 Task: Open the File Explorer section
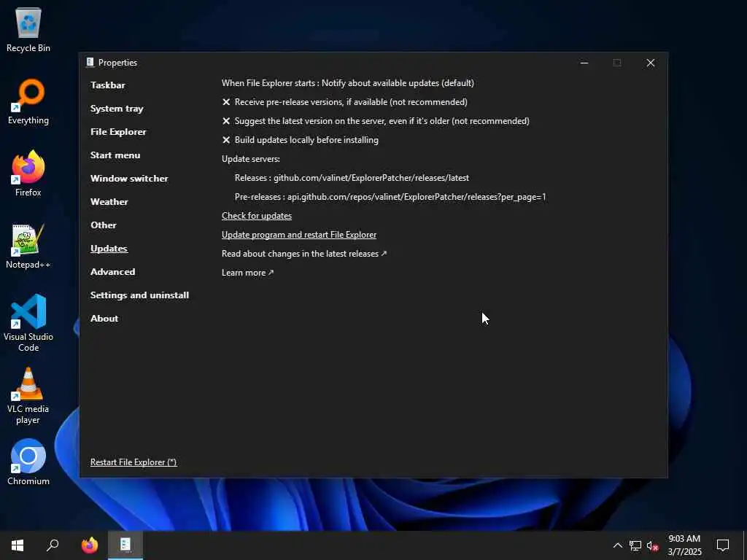tap(118, 132)
